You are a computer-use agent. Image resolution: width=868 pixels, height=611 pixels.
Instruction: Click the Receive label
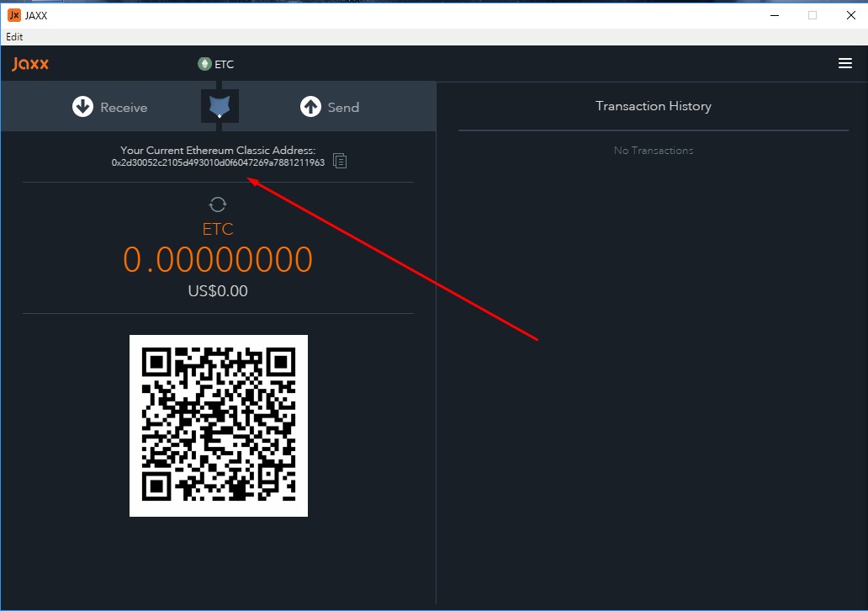(124, 108)
